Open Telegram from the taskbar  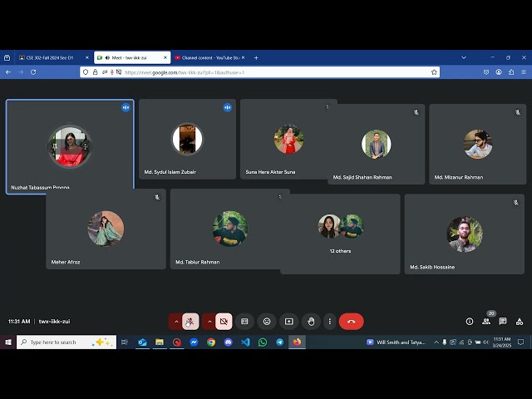coord(280,342)
